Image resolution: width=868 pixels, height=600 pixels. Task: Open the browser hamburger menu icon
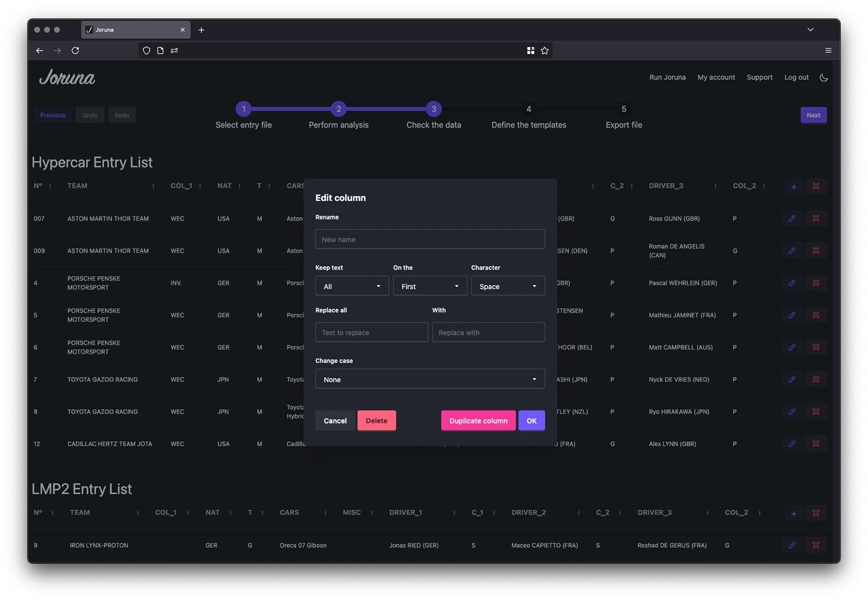828,50
